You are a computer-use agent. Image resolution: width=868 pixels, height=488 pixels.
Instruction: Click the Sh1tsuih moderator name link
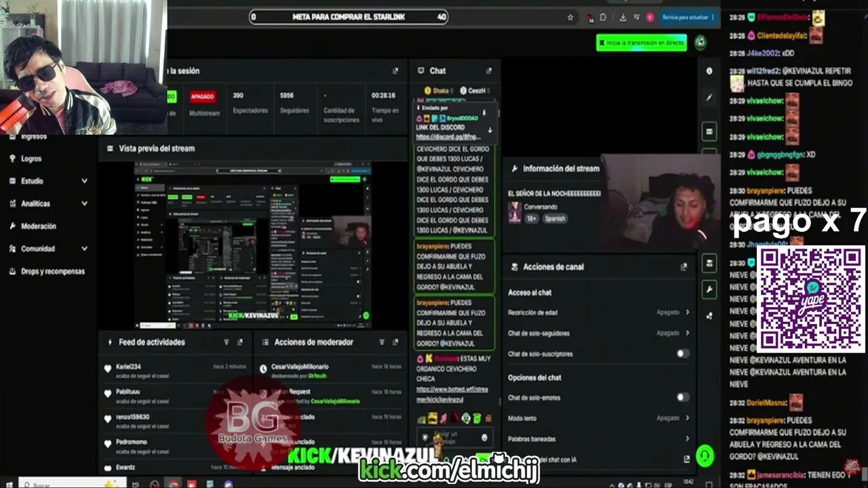pyautogui.click(x=317, y=375)
